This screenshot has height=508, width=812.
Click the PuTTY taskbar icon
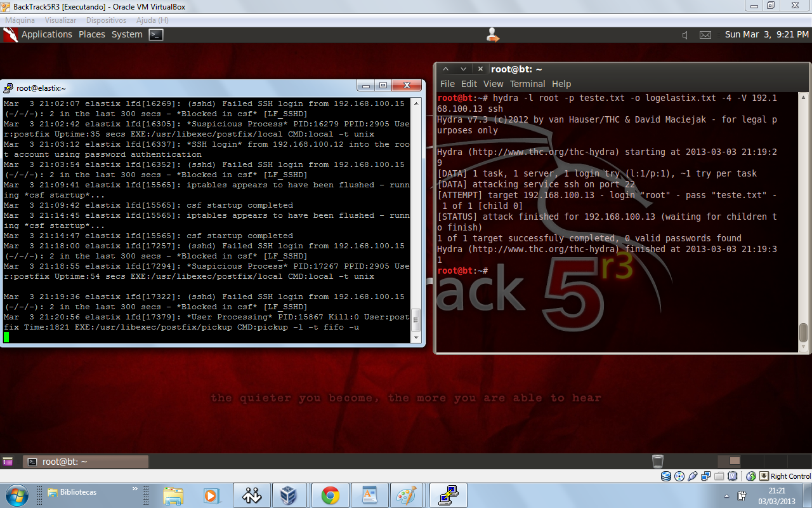click(449, 495)
